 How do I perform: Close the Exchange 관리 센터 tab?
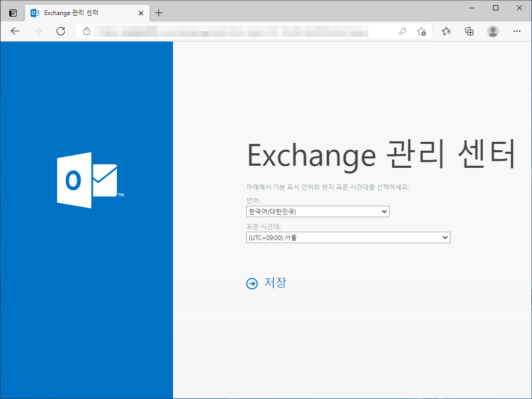tap(141, 13)
